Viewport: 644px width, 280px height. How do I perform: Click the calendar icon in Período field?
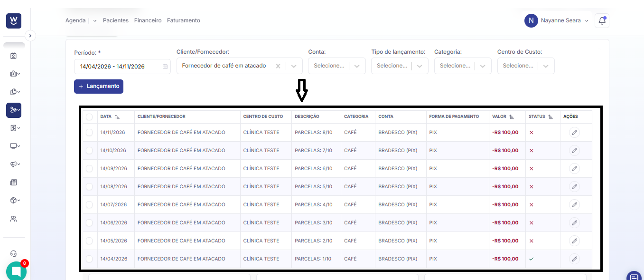(x=165, y=67)
